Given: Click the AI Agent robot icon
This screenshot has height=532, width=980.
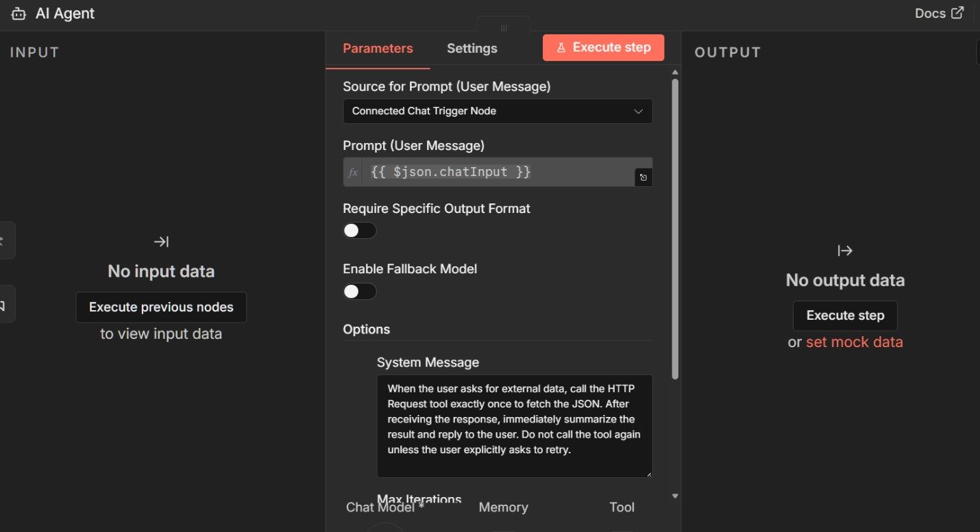Looking at the screenshot, I should point(19,14).
